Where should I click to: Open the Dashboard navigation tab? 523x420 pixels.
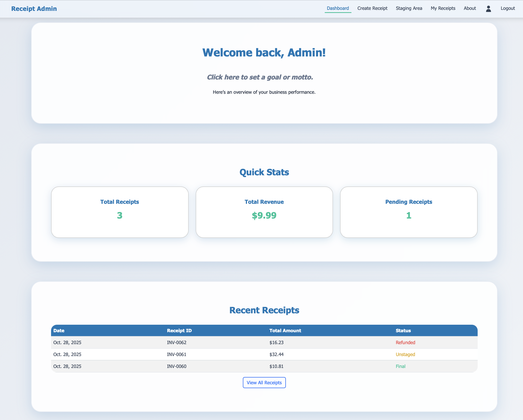[x=338, y=8]
